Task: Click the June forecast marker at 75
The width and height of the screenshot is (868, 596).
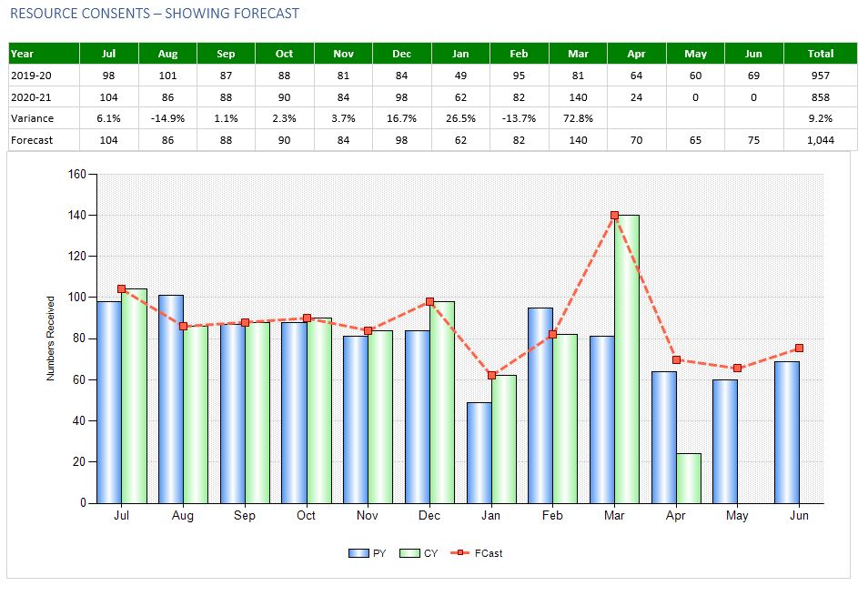Action: (x=799, y=349)
